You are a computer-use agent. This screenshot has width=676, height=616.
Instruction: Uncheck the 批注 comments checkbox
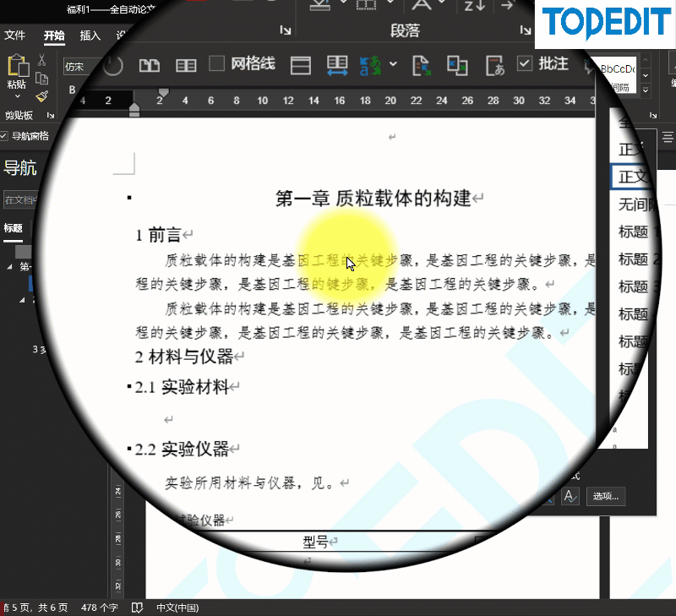pyautogui.click(x=524, y=64)
